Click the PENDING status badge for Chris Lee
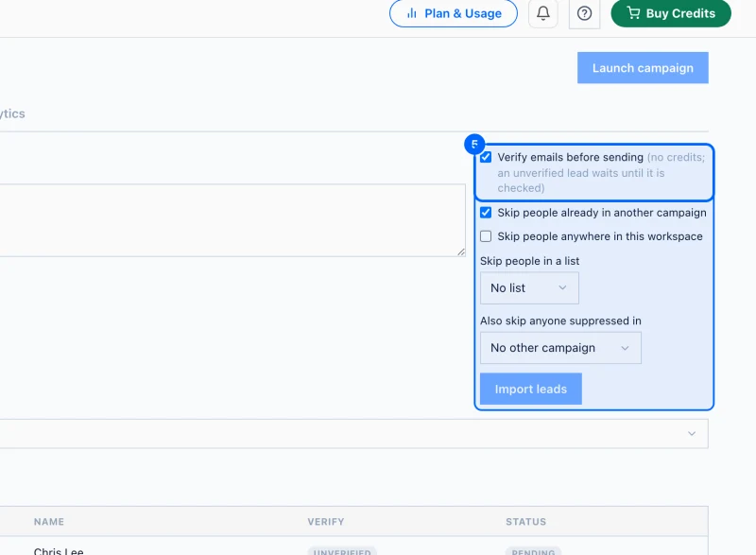The image size is (756, 555). (x=533, y=551)
